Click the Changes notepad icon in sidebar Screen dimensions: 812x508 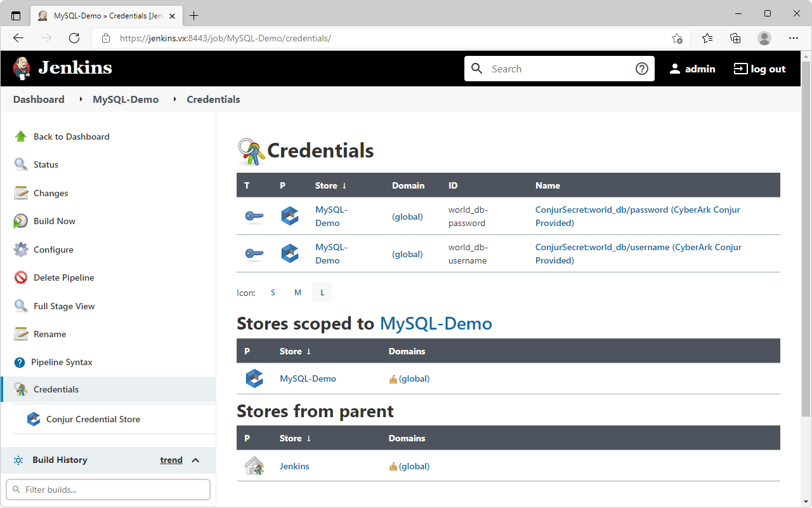[x=21, y=193]
